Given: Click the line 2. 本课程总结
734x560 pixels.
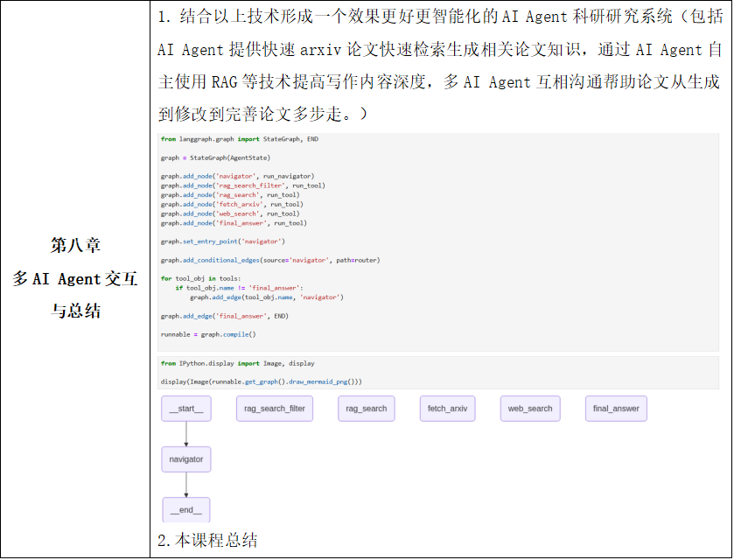Looking at the screenshot, I should pos(207,541).
